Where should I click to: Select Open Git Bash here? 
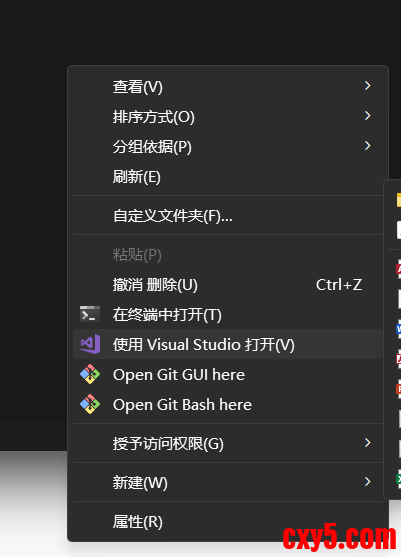(x=227, y=404)
